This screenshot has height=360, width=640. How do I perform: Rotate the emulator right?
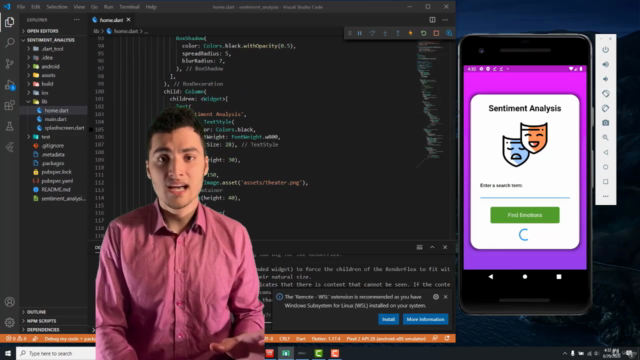click(606, 108)
